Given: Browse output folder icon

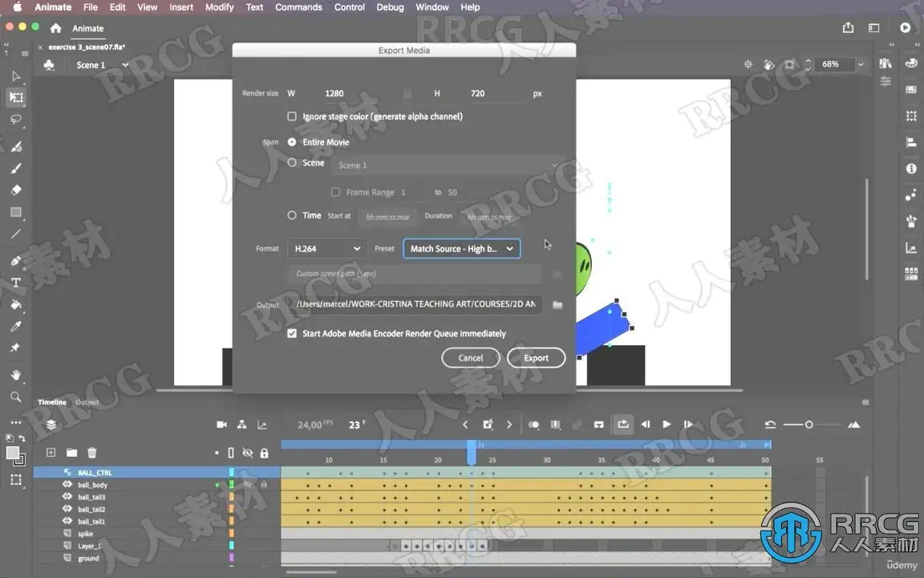Looking at the screenshot, I should [557, 304].
